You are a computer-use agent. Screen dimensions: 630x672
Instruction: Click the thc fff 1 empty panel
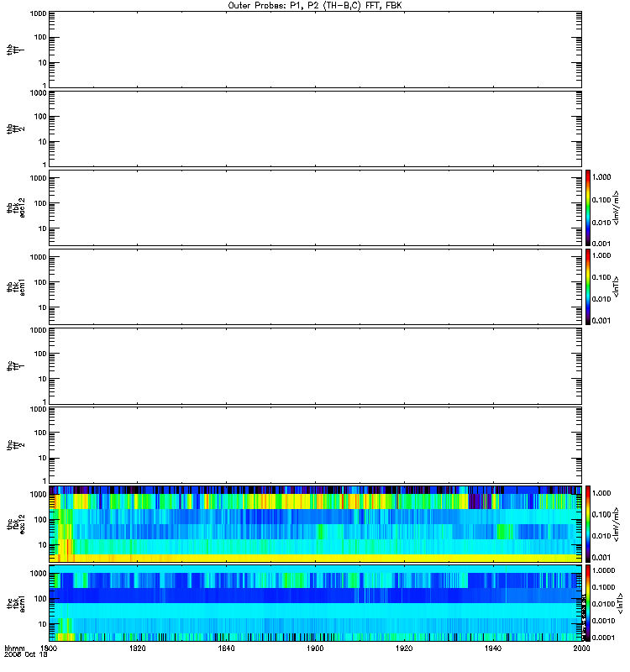click(x=316, y=366)
